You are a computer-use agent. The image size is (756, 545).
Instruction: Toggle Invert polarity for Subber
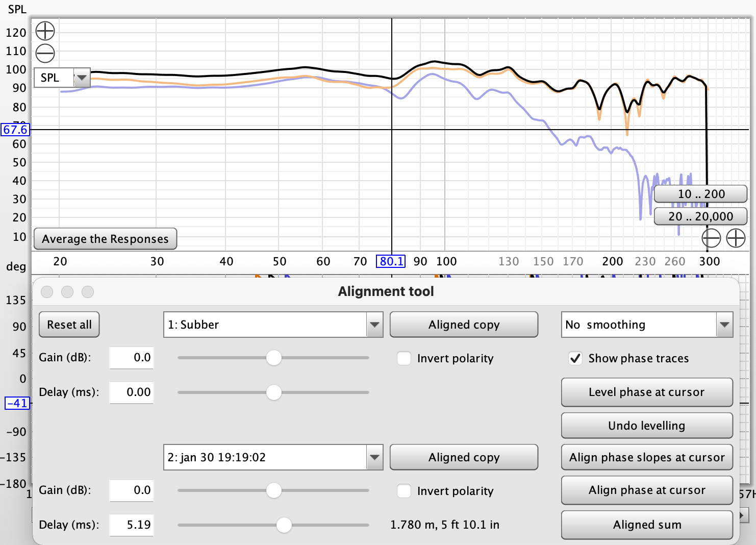pyautogui.click(x=404, y=358)
